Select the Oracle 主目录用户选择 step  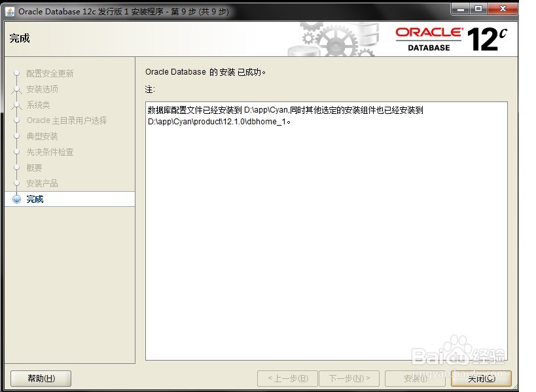(x=67, y=120)
